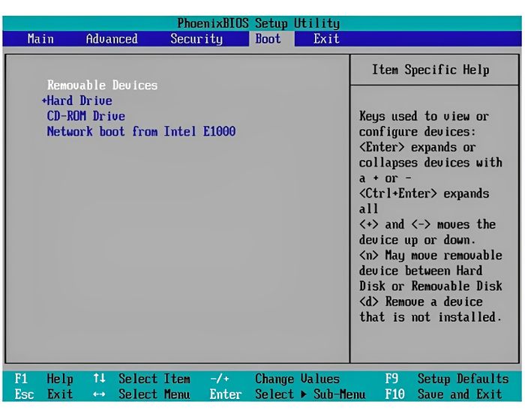525x420 pixels.
Task: Click the Enter Select Sub-Menu hint
Action: [287, 394]
